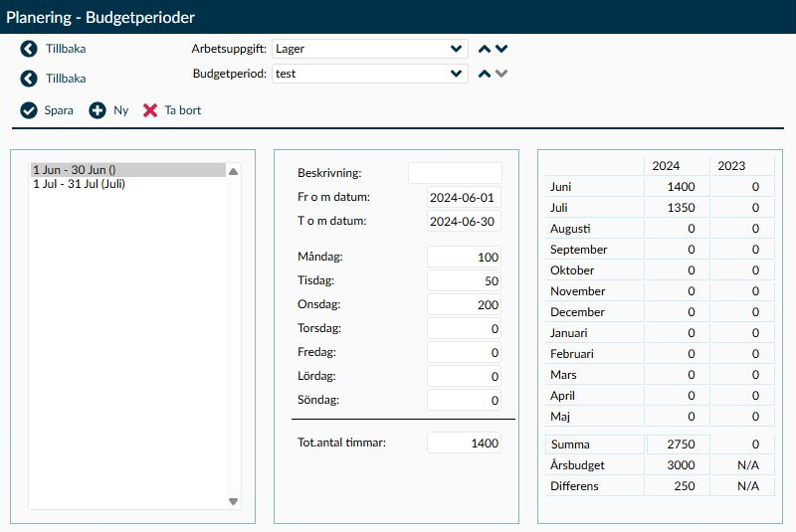Image resolution: width=796 pixels, height=532 pixels.
Task: Click the Torsdag hours field
Action: [464, 328]
